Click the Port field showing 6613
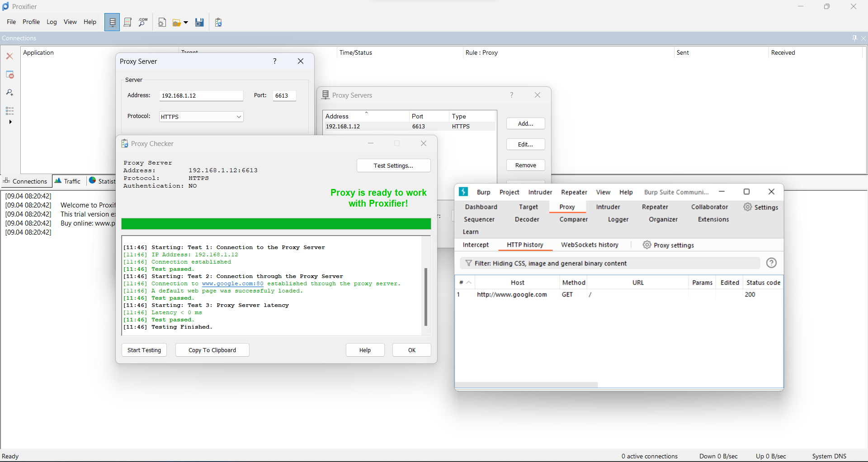Image resolution: width=868 pixels, height=462 pixels. [x=284, y=96]
